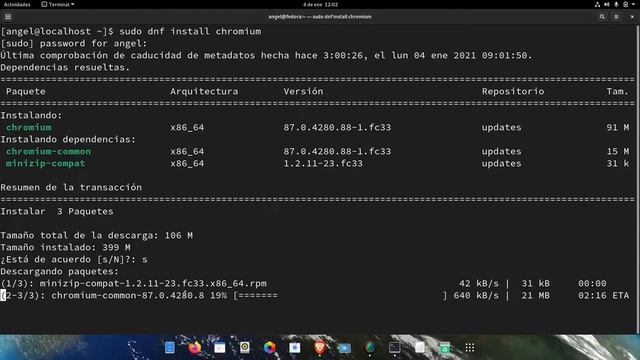Open the green globe app in dock
The height and width of the screenshot is (360, 640).
coord(370,347)
